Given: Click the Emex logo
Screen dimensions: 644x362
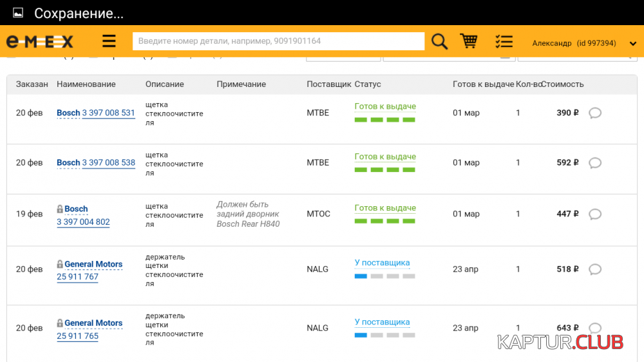Looking at the screenshot, I should [x=40, y=41].
